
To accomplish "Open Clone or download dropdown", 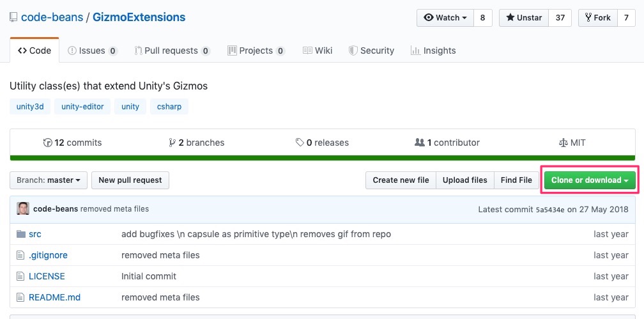I will click(x=590, y=180).
